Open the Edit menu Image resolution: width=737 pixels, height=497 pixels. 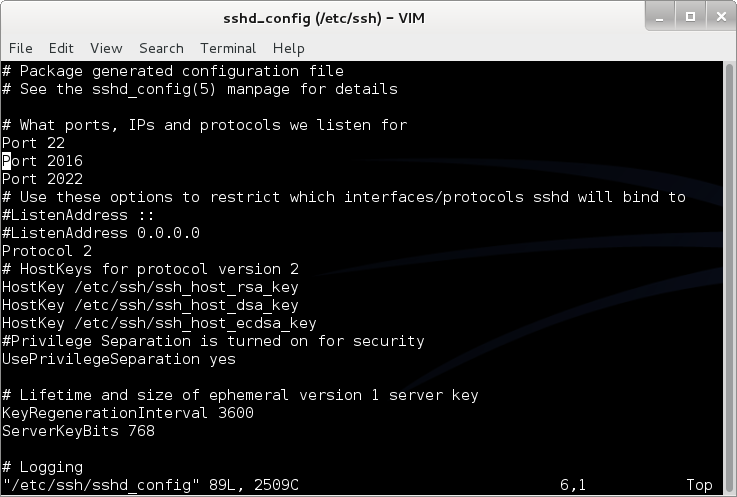pos(61,48)
